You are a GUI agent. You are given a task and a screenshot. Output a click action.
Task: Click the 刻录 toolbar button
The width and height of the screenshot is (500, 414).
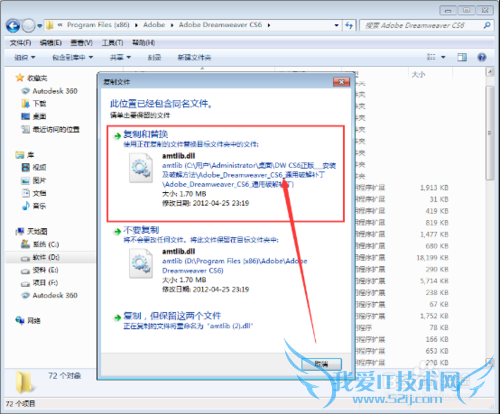pyautogui.click(x=154, y=57)
